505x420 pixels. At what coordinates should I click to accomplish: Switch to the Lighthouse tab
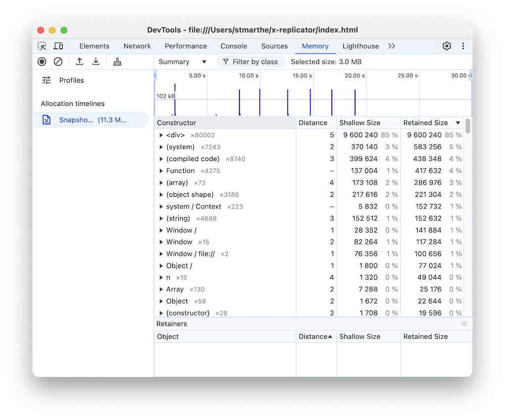tap(360, 46)
